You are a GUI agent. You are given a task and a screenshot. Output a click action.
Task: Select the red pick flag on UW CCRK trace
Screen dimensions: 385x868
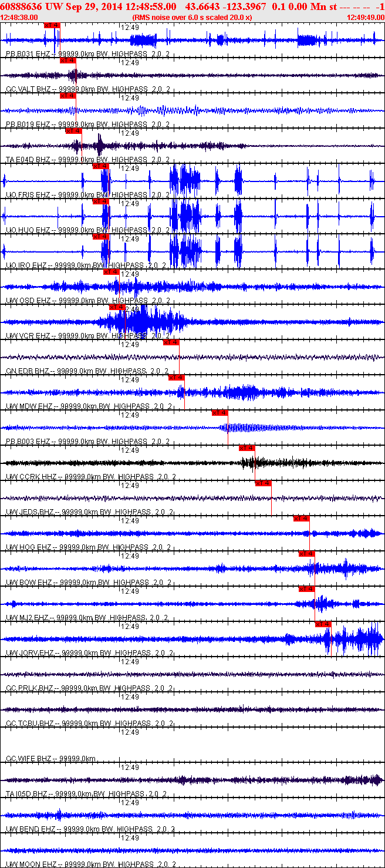click(x=247, y=448)
